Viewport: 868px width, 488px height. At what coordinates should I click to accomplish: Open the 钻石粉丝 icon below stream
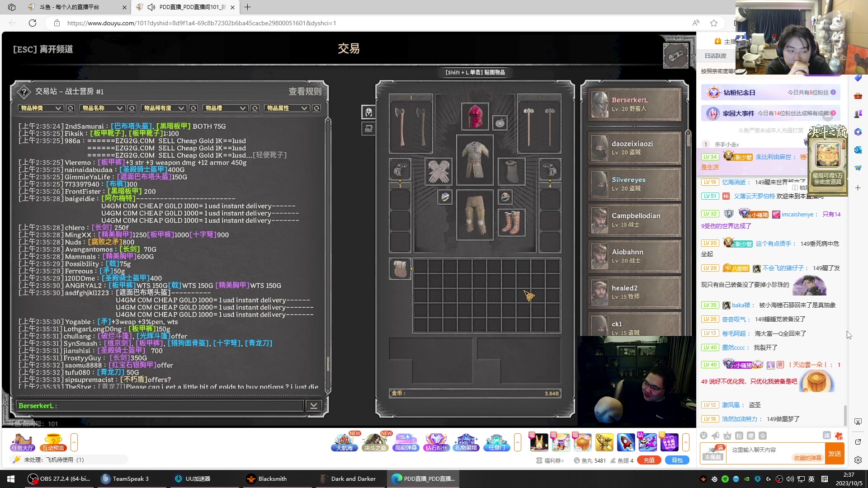[436, 442]
